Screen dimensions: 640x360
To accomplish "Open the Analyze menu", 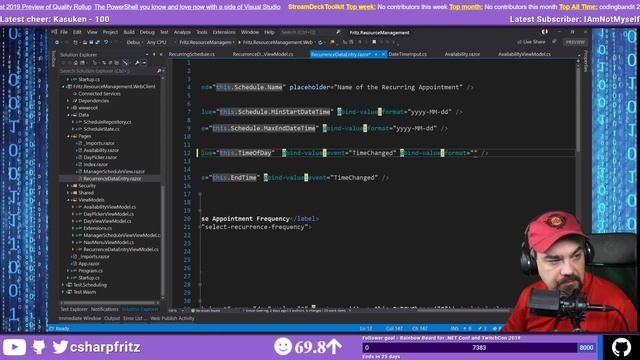I will [x=182, y=32].
